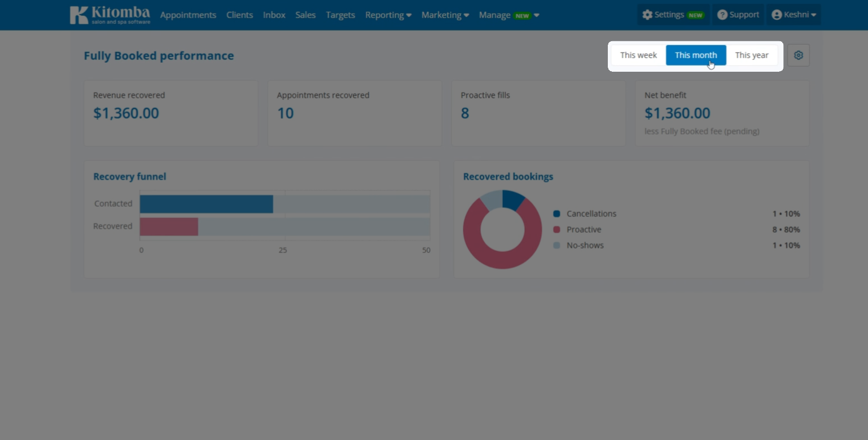
Task: Click the No-shows legend color swatch
Action: [557, 246]
